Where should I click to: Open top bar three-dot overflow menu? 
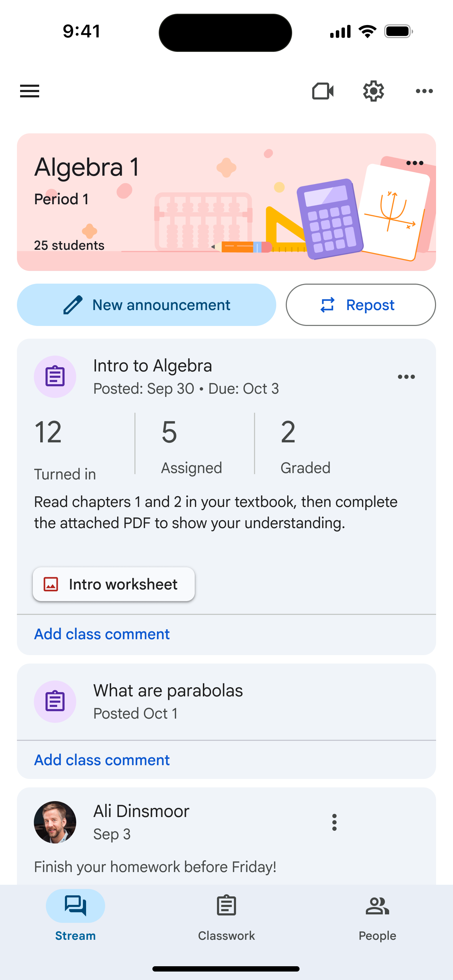click(424, 91)
